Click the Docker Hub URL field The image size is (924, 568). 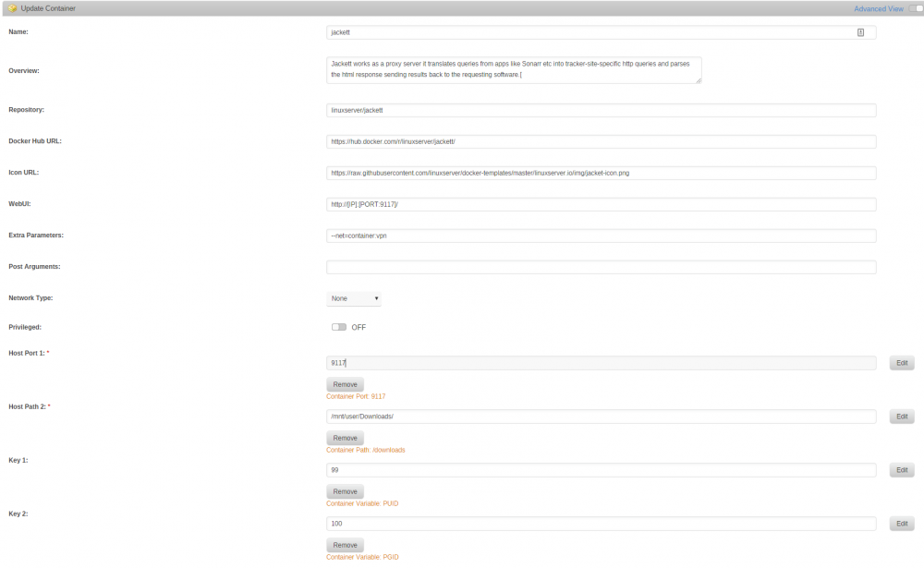[x=602, y=141]
